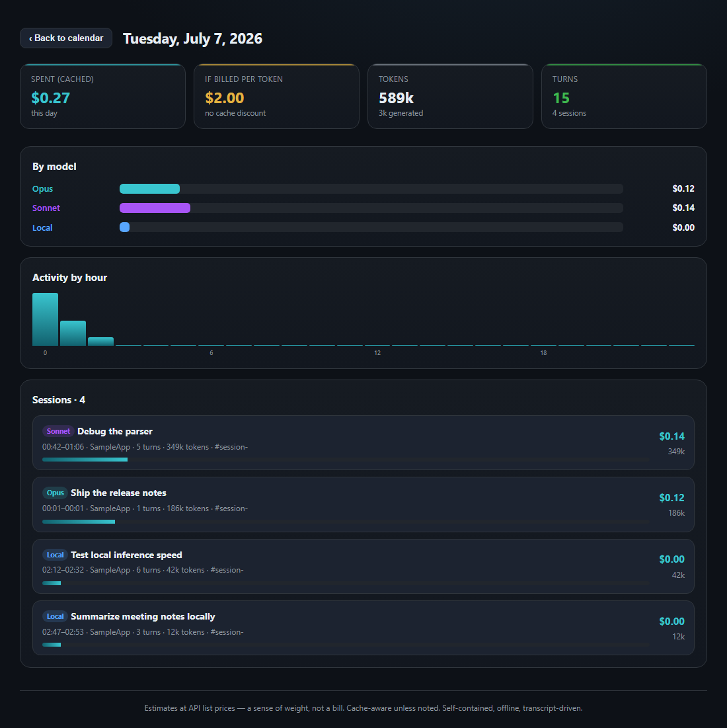Click the hour 1 activity bar
The image size is (727, 728).
(x=73, y=333)
